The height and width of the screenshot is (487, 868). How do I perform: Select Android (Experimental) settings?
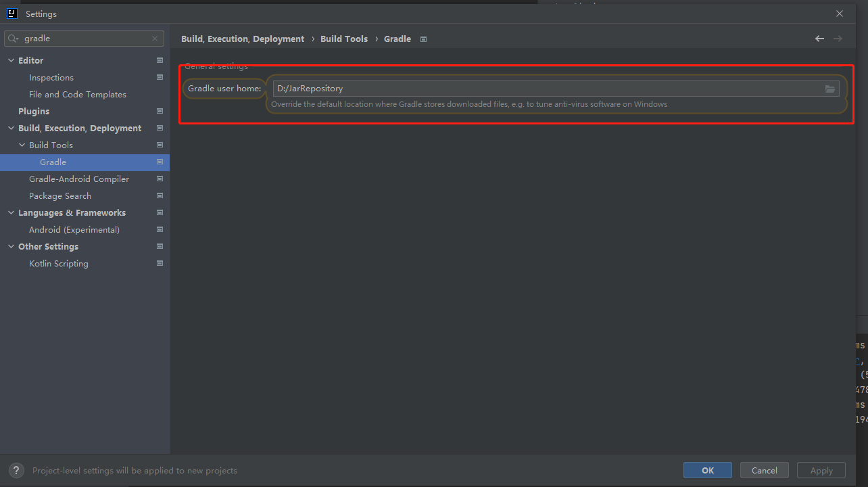[x=74, y=229]
